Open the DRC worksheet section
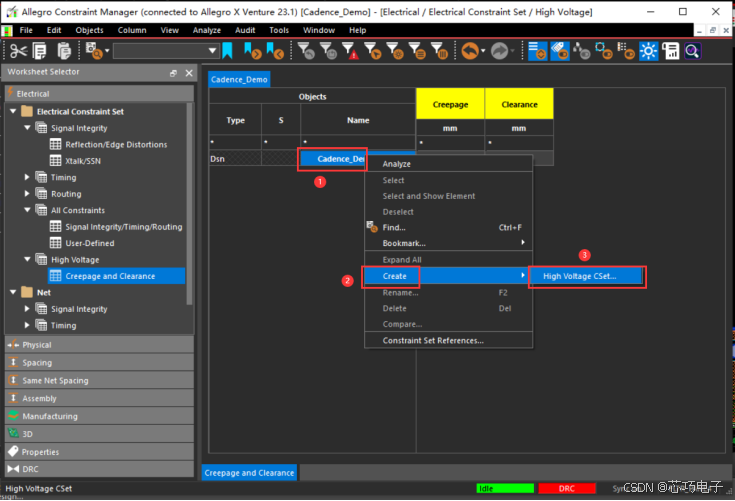The height and width of the screenshot is (501, 735). click(99, 469)
